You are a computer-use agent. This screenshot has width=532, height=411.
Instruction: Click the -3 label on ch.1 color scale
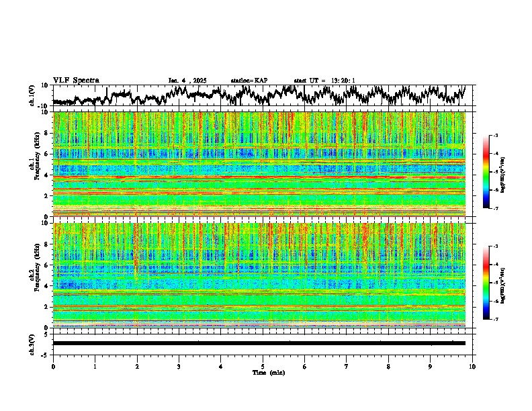[x=496, y=135]
